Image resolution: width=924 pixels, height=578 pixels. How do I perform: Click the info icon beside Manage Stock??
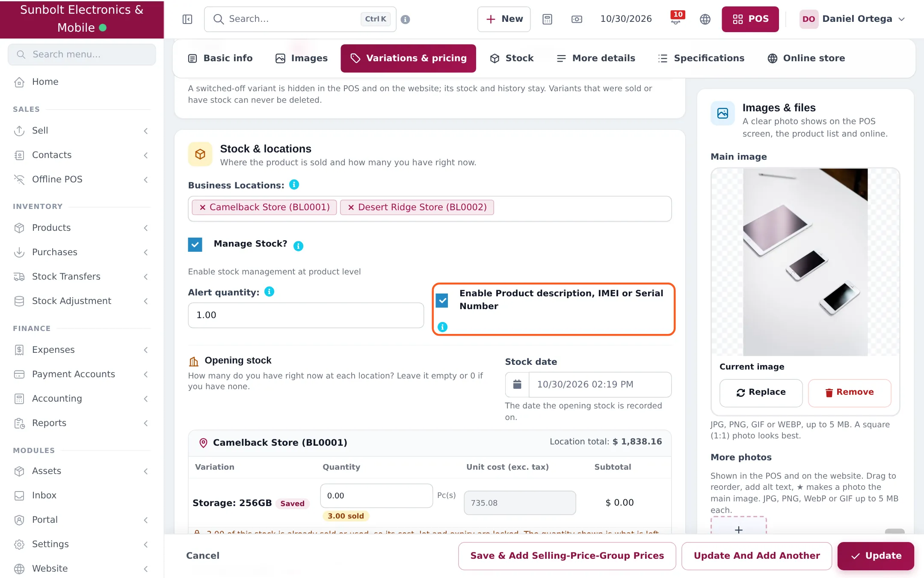[x=298, y=246]
